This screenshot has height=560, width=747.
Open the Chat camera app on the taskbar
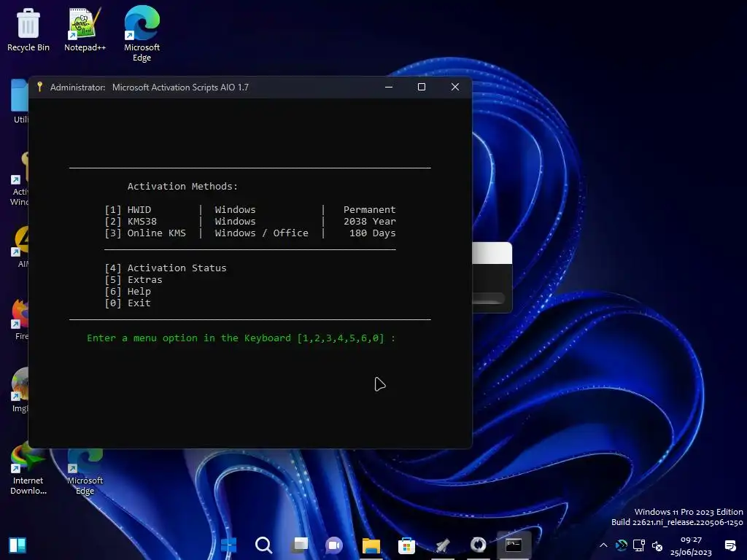tap(334, 545)
